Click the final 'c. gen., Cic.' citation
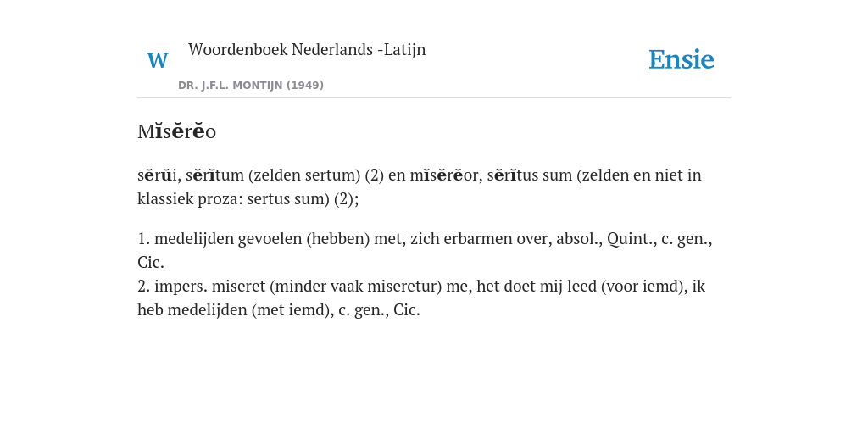This screenshot has height=434, width=868. [379, 310]
